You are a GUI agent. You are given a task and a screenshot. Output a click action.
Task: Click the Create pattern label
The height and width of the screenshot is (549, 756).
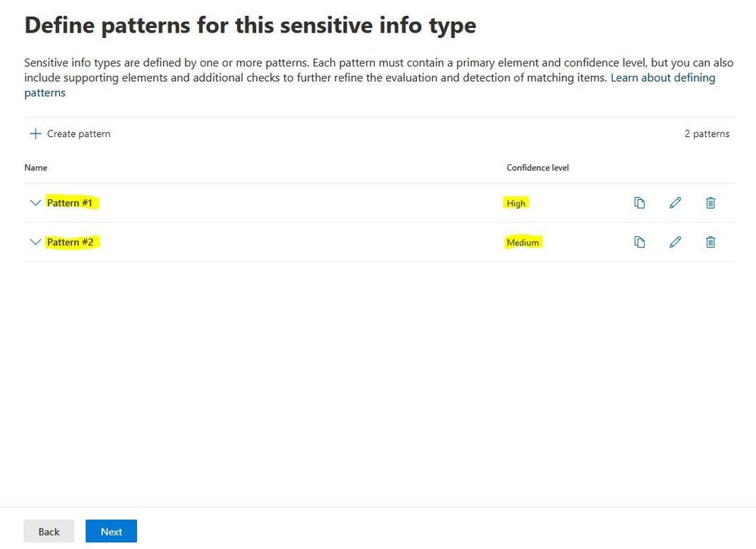[79, 134]
